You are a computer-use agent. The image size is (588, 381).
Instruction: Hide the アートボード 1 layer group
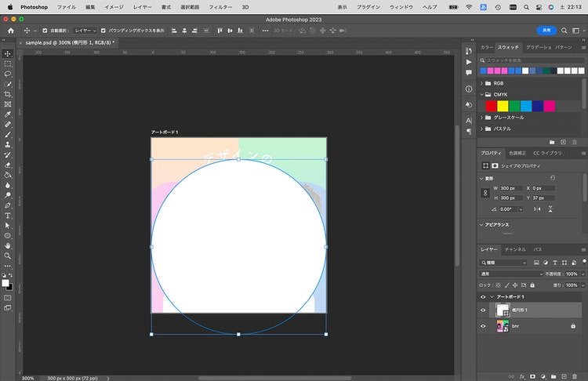(x=483, y=297)
